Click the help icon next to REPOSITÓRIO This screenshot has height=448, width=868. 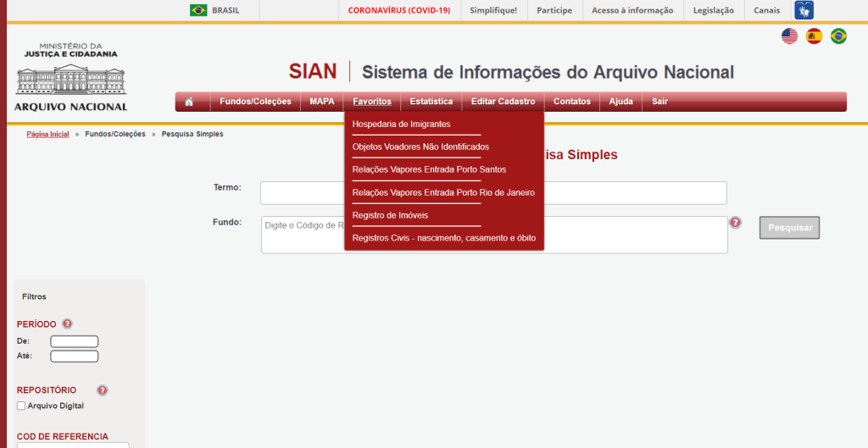click(x=102, y=390)
